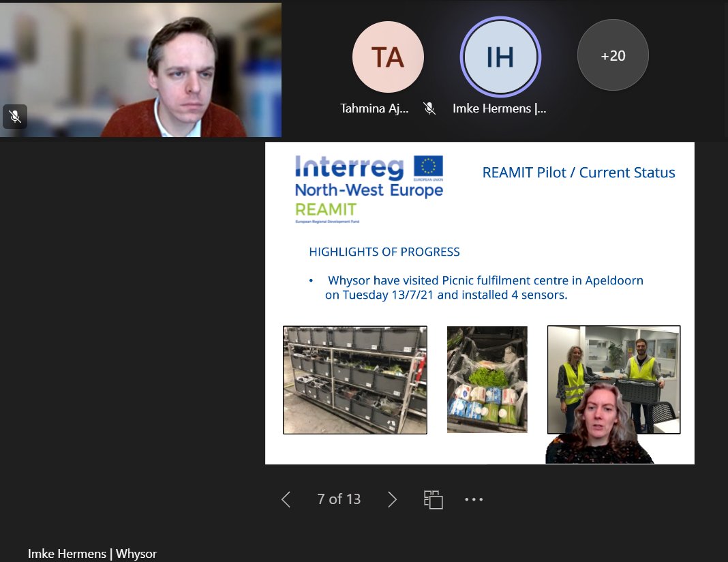Image resolution: width=728 pixels, height=562 pixels.
Task: Click the name 'Tahmina Aj...'
Action: point(374,108)
